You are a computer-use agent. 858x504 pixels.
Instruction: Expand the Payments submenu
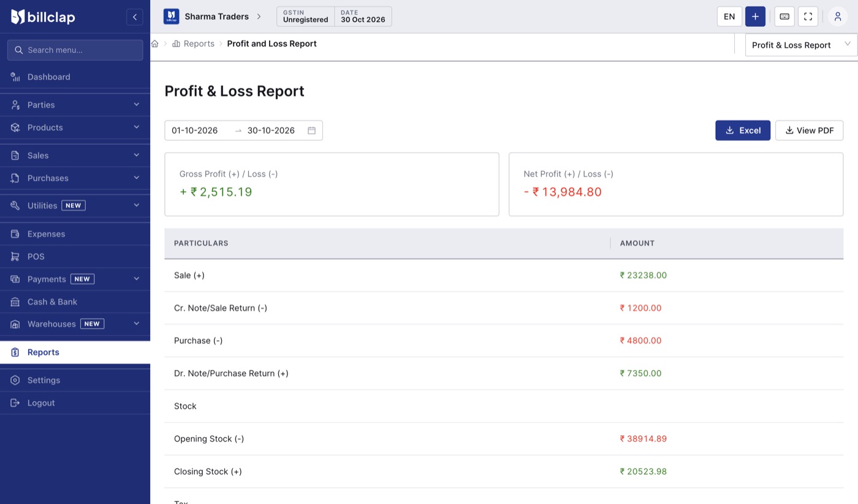point(75,279)
